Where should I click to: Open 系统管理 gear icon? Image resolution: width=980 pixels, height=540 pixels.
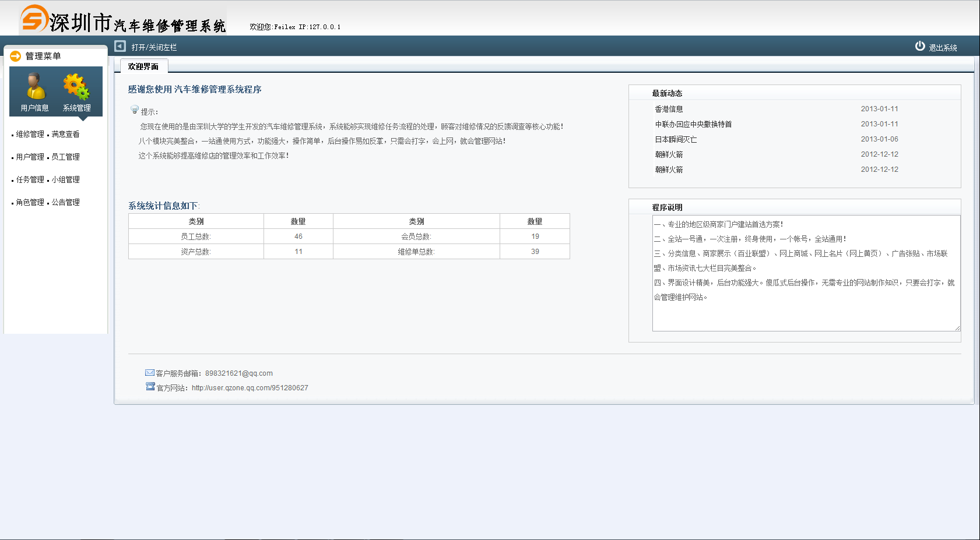(x=76, y=87)
